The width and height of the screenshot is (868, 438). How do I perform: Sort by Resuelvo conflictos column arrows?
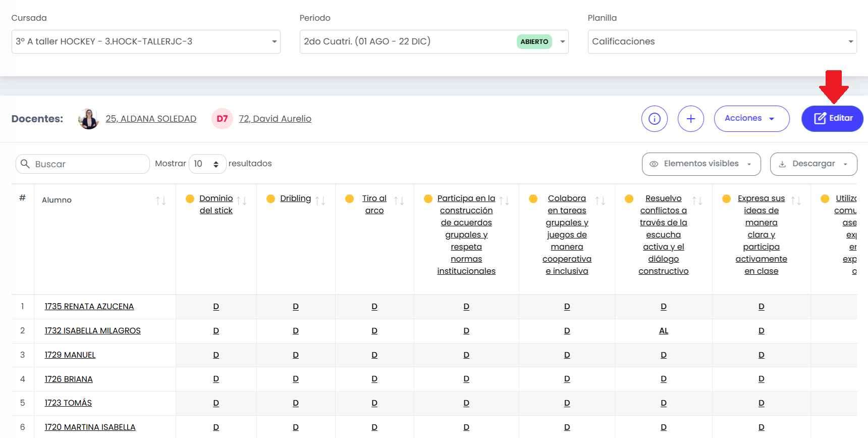pyautogui.click(x=697, y=201)
